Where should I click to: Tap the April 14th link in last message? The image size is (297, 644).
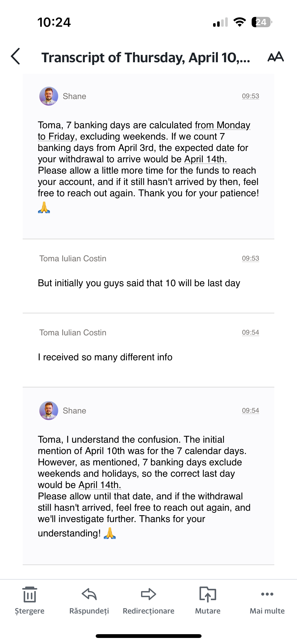pyautogui.click(x=100, y=485)
